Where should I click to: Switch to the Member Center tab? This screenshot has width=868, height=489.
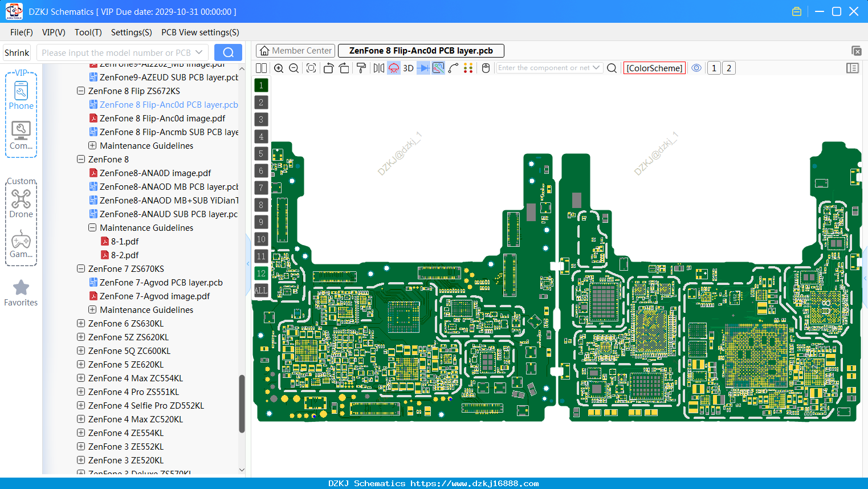coord(296,51)
